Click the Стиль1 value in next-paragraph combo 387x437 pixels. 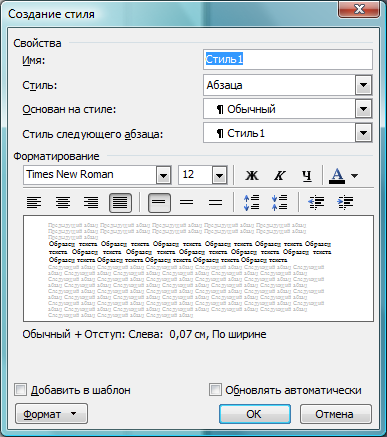(x=246, y=133)
